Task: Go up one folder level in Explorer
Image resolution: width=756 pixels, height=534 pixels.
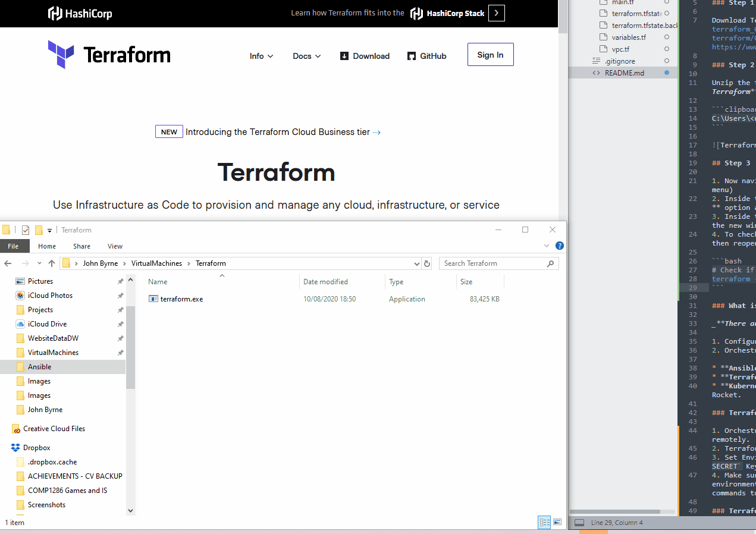Action: 52,263
